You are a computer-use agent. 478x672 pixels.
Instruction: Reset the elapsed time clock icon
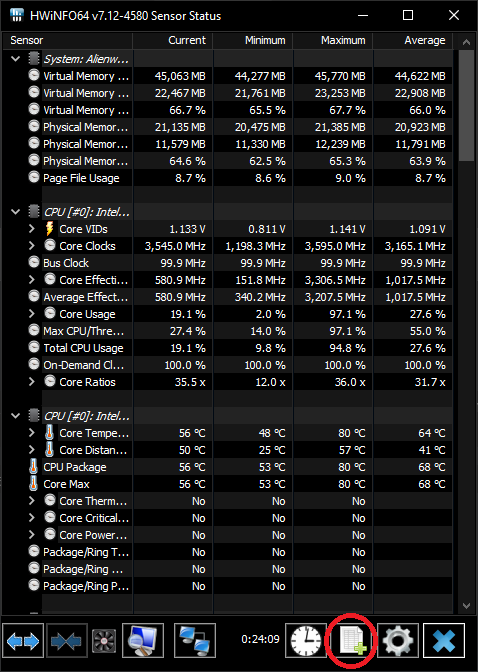(306, 641)
